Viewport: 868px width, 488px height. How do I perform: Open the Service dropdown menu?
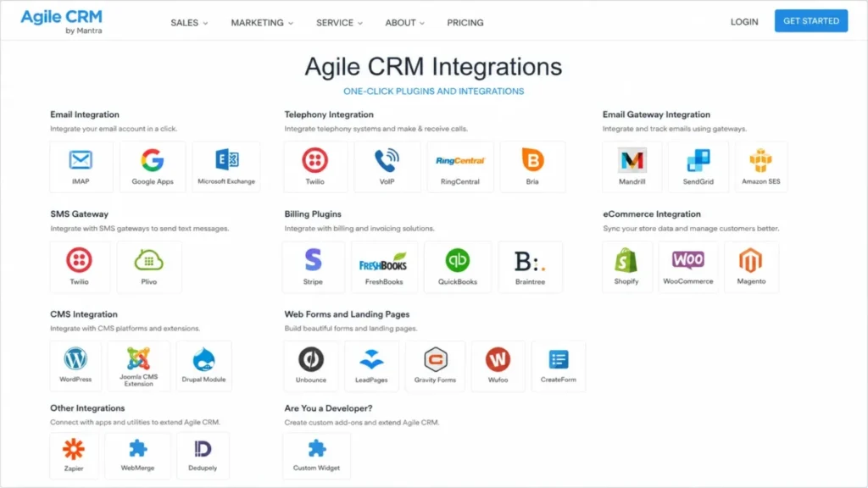(339, 23)
